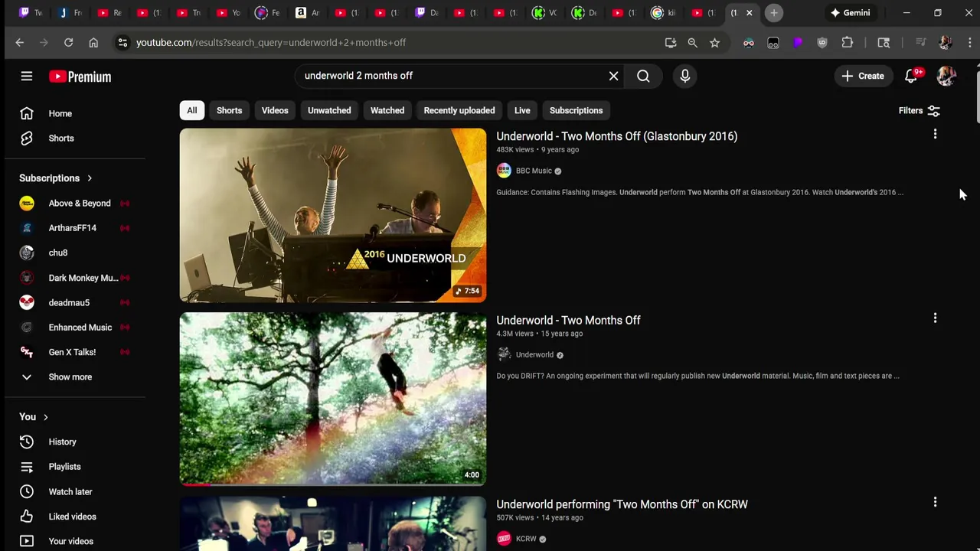Close the active browser tab
Screen dimensions: 980x551
click(750, 13)
